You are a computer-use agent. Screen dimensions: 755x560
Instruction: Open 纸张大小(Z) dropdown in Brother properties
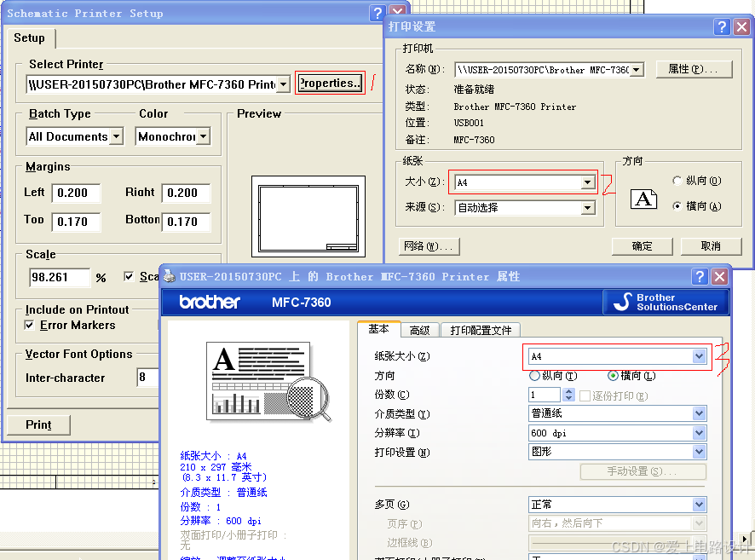click(x=699, y=356)
